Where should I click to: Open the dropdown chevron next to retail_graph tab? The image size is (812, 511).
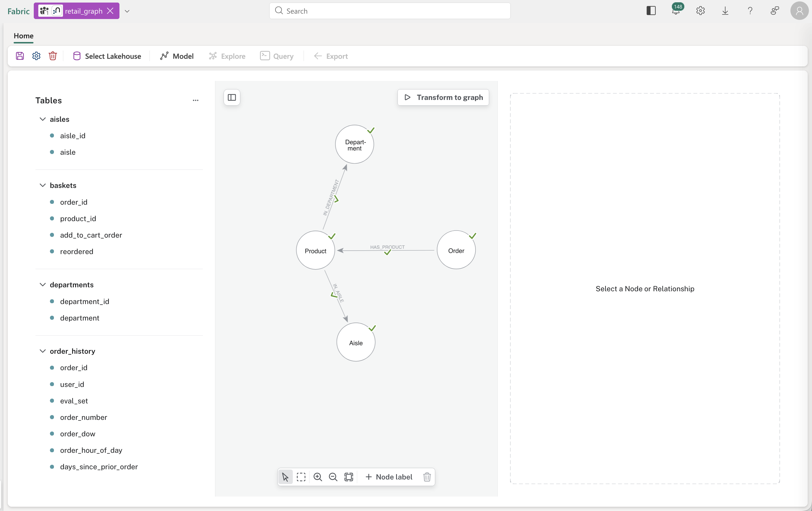(127, 11)
